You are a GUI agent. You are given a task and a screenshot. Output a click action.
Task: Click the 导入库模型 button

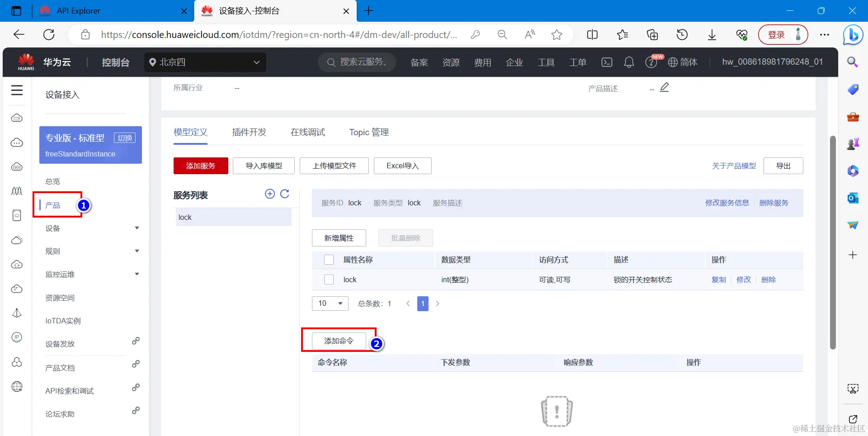[264, 166]
